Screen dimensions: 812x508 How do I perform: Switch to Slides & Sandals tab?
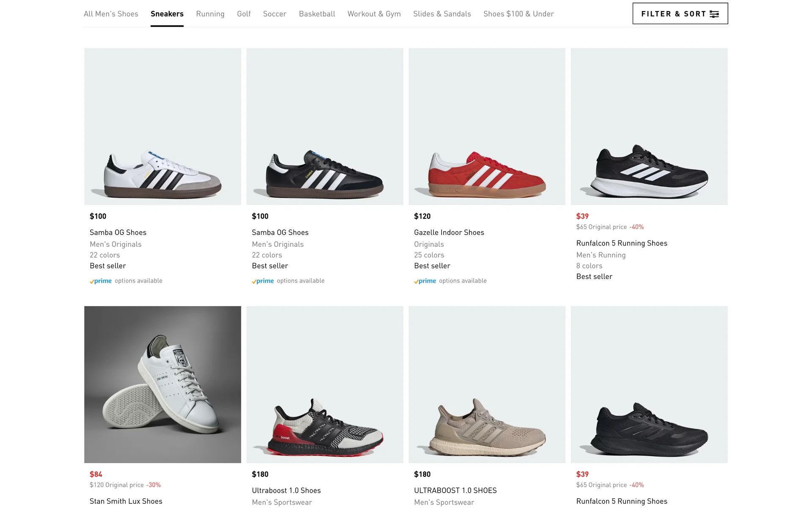point(442,14)
